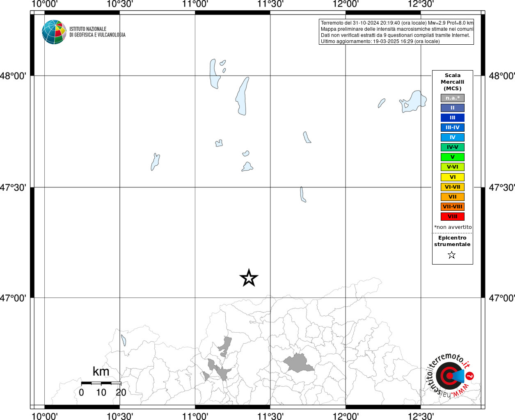This screenshot has width=515, height=420.
Task: Click the top 10°30' longitude label
Action: (x=119, y=4)
